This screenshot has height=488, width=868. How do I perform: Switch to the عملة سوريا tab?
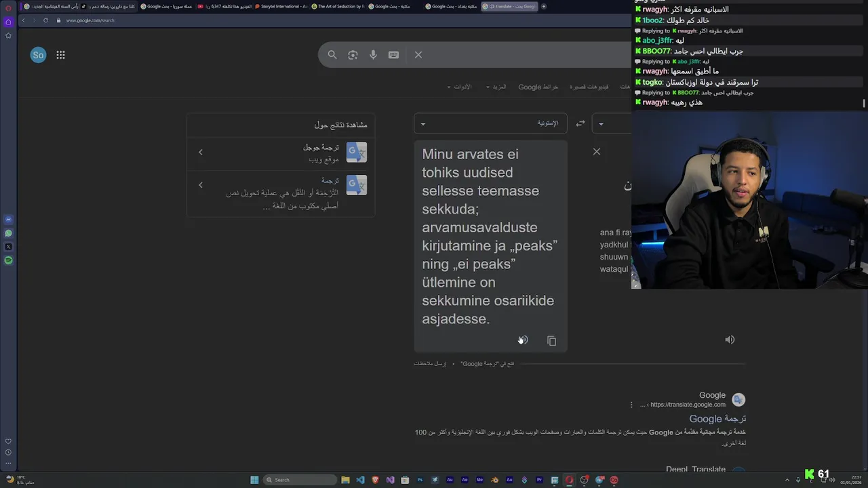pos(166,6)
